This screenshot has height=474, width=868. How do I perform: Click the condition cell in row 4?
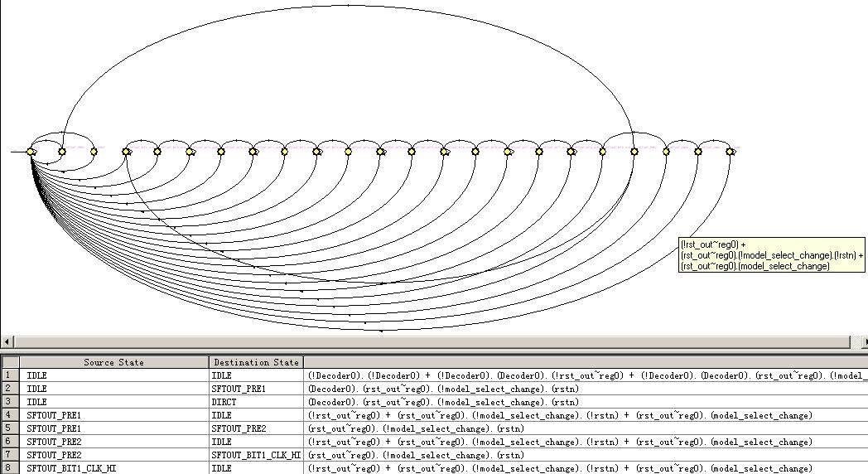click(586, 415)
